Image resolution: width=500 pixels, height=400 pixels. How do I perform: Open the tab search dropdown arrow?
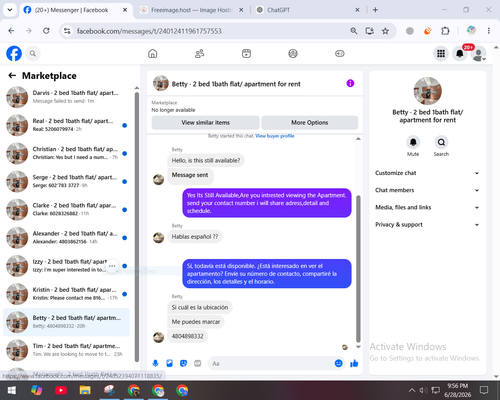(10, 10)
